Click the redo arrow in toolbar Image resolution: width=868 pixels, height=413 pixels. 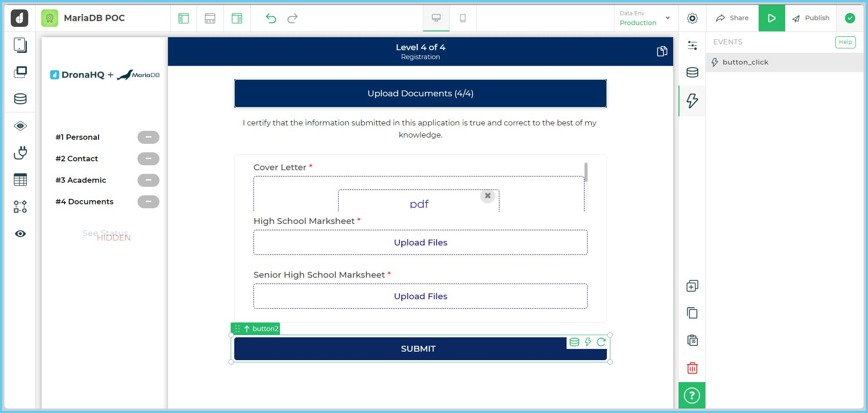(292, 18)
